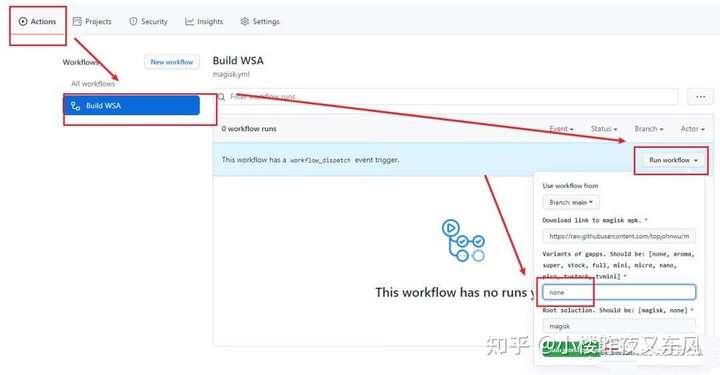Click the Use workflow from label
Viewport: 720px width, 375px height.
pyautogui.click(x=570, y=186)
